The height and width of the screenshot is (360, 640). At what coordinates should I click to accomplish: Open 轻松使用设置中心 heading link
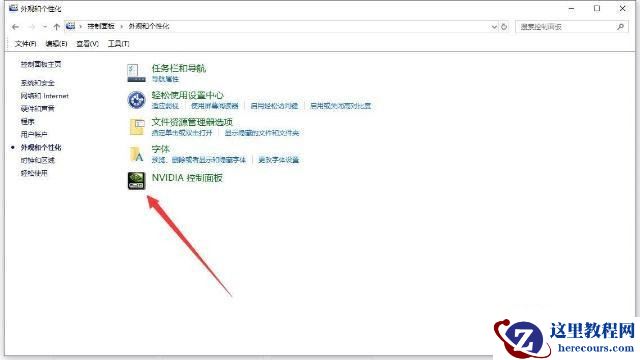pyautogui.click(x=188, y=95)
